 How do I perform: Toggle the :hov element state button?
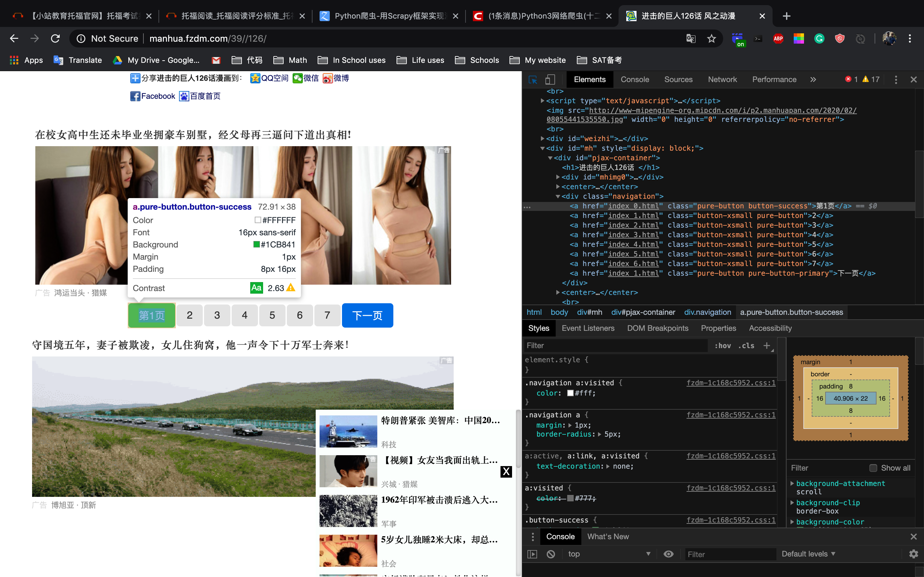pyautogui.click(x=723, y=345)
